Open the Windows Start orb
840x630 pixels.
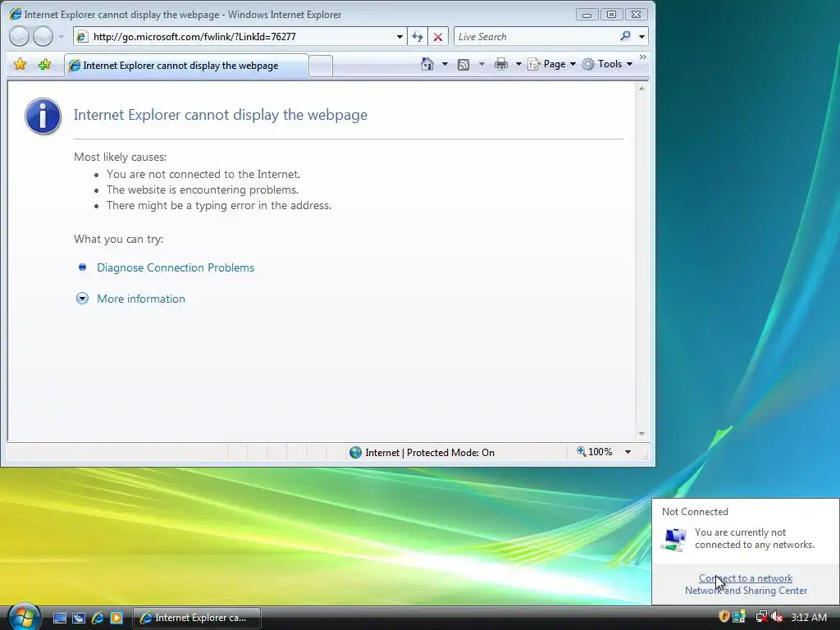pos(24,617)
